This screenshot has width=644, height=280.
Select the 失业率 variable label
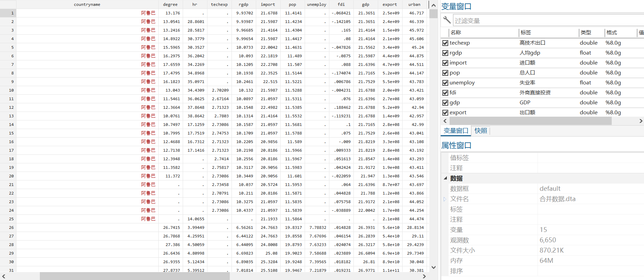[x=527, y=83]
